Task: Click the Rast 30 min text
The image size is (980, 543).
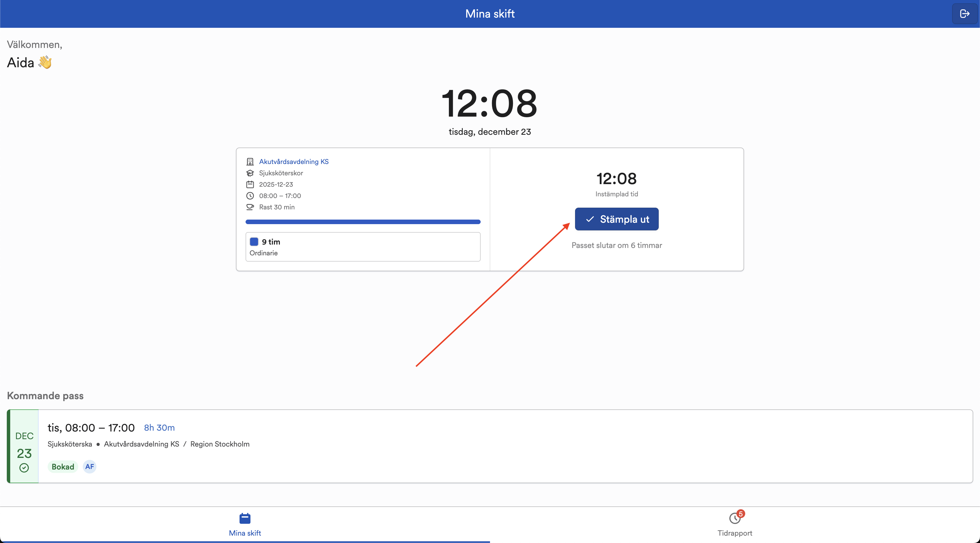Action: [277, 207]
